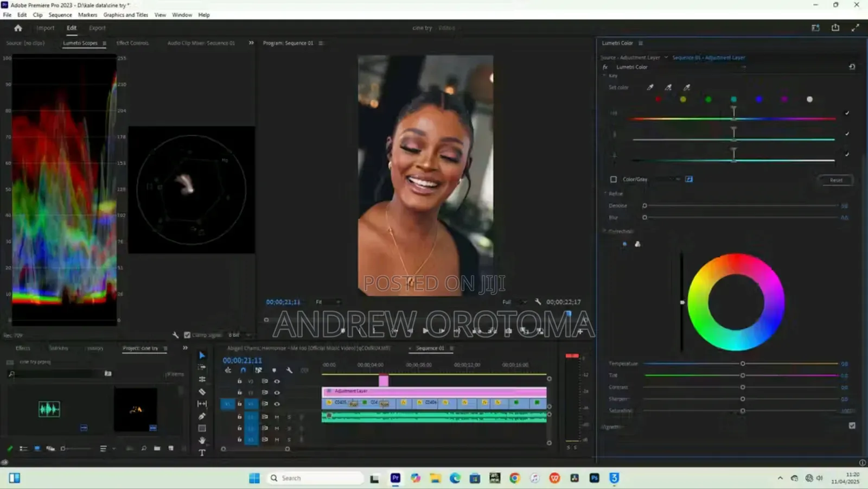Toggle the Vignette section checkbox
868x489 pixels.
[x=852, y=426]
